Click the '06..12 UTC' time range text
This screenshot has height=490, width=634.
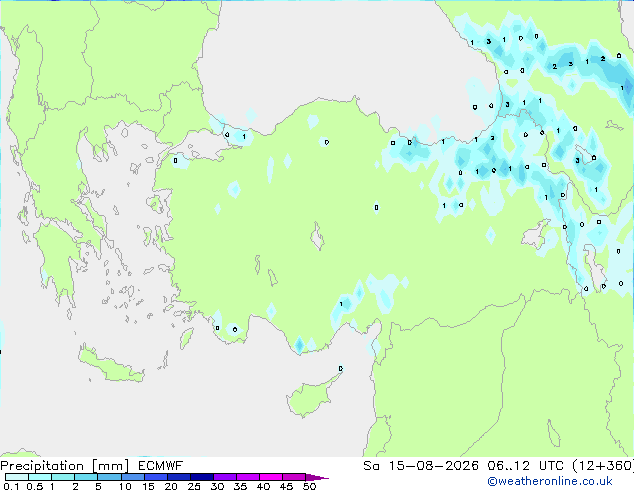(x=525, y=466)
